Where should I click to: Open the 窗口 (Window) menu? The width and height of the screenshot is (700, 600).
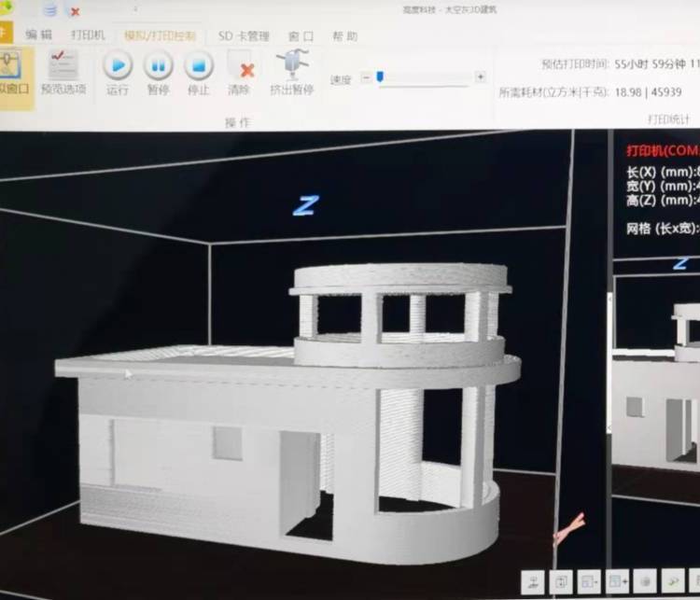pyautogui.click(x=301, y=35)
